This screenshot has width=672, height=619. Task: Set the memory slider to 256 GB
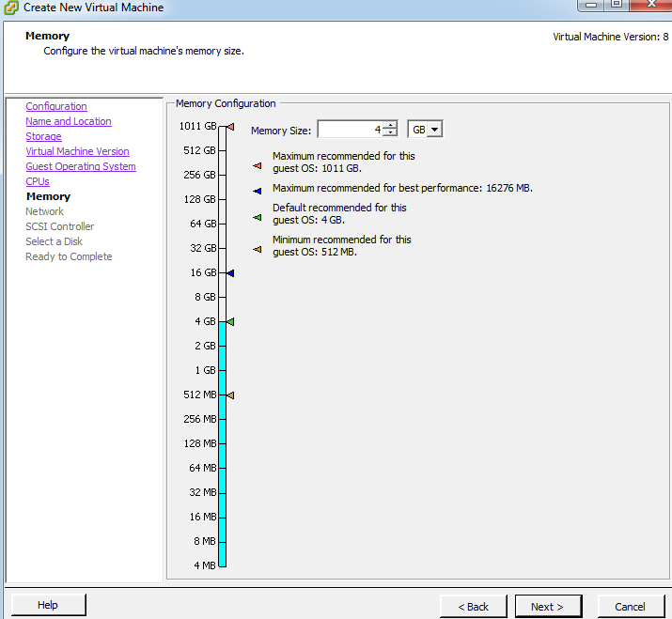(222, 176)
